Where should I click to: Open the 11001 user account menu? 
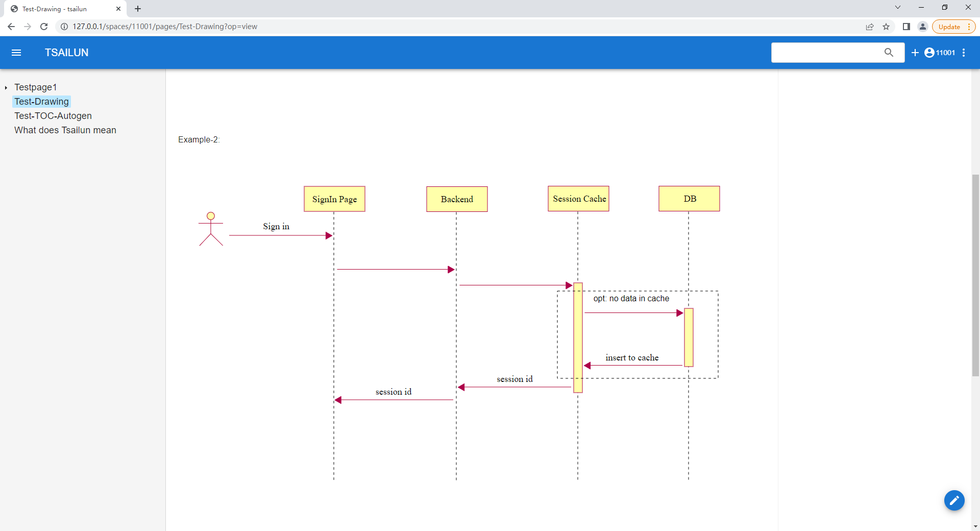click(x=940, y=53)
